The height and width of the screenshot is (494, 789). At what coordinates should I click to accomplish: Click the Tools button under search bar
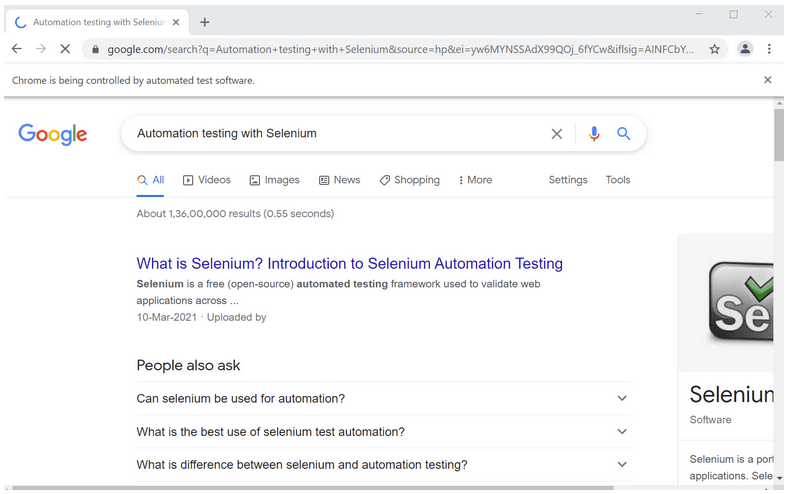[618, 180]
